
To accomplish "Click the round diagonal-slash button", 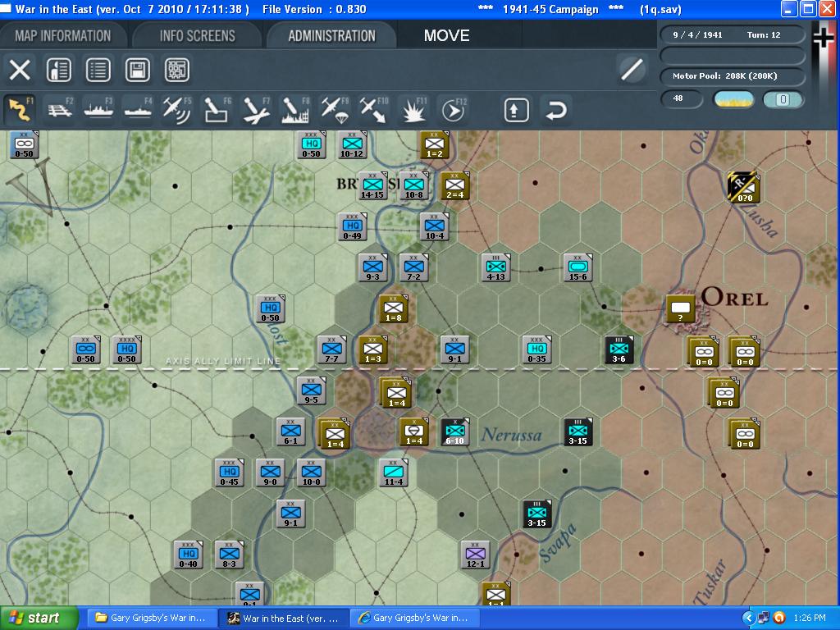I will pos(632,70).
